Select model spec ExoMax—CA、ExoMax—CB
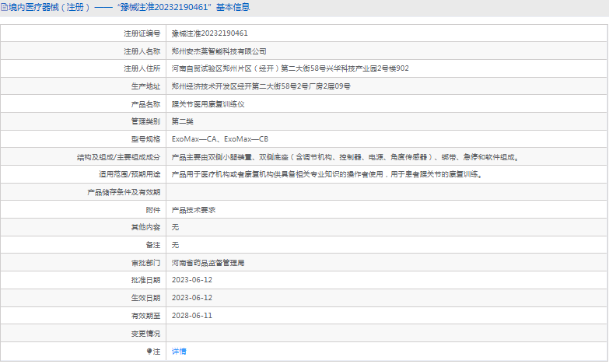The image size is (609, 364). pos(220,139)
